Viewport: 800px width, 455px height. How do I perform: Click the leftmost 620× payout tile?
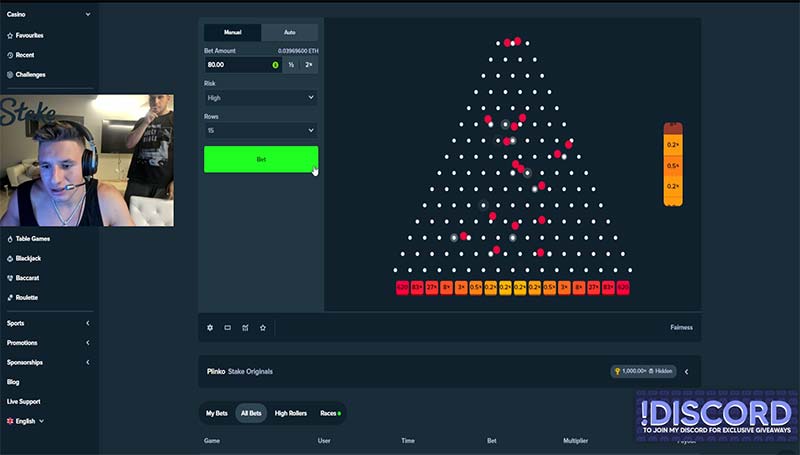coord(402,288)
